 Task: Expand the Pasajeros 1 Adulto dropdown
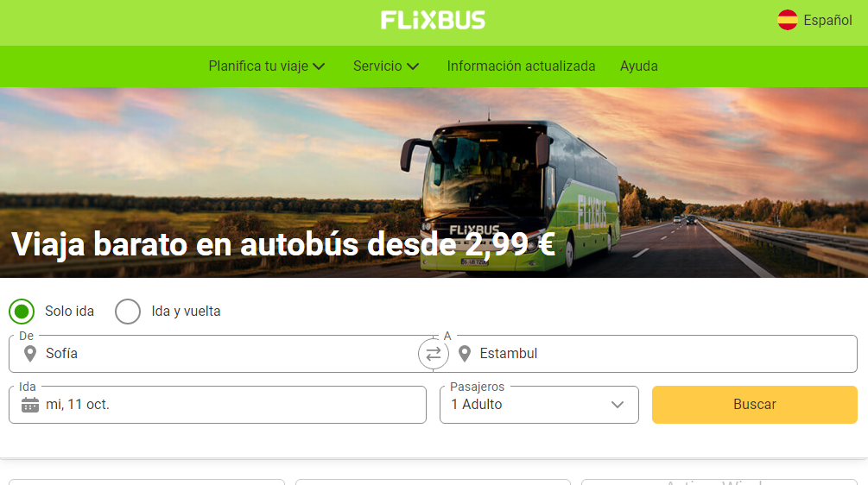click(x=539, y=405)
